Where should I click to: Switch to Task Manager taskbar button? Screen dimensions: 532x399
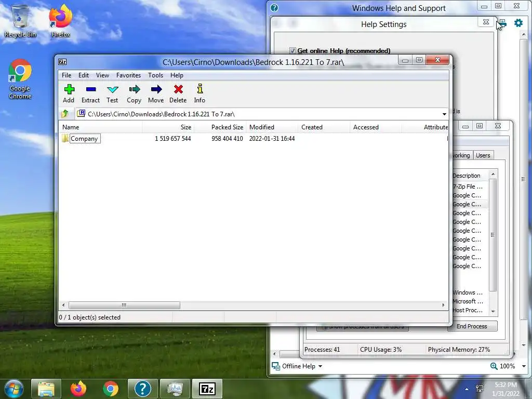pos(175,389)
